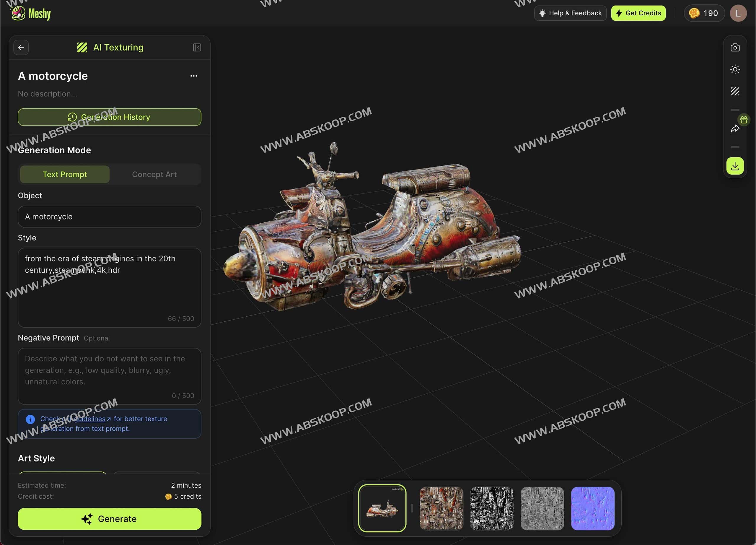
Task: Open Generation History with the clock icon button
Action: tap(109, 117)
